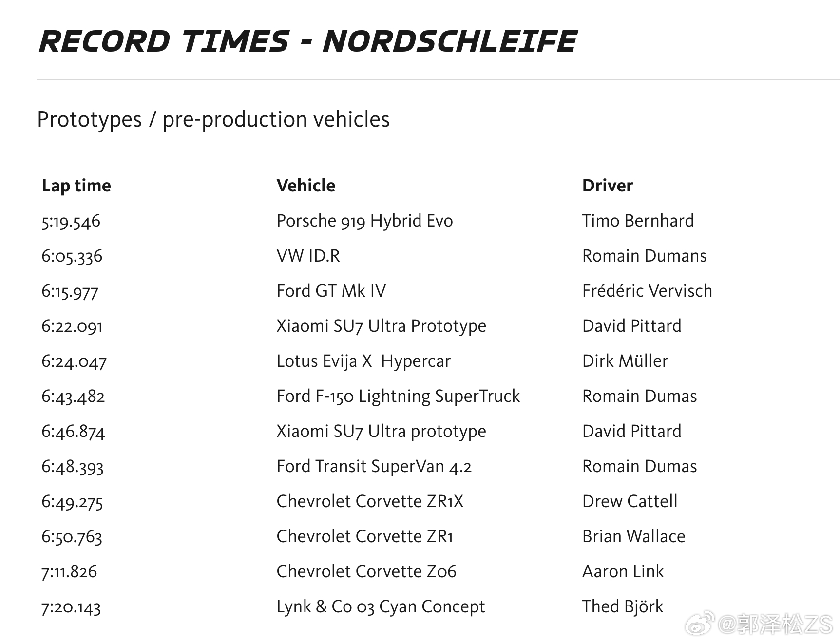Click the 6:46.874 lap time

pos(73,432)
